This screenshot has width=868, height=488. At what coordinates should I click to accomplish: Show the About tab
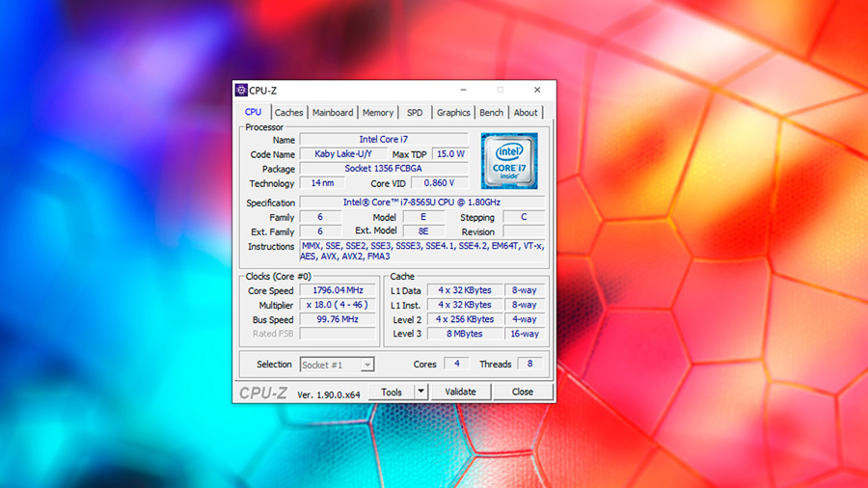coord(526,112)
